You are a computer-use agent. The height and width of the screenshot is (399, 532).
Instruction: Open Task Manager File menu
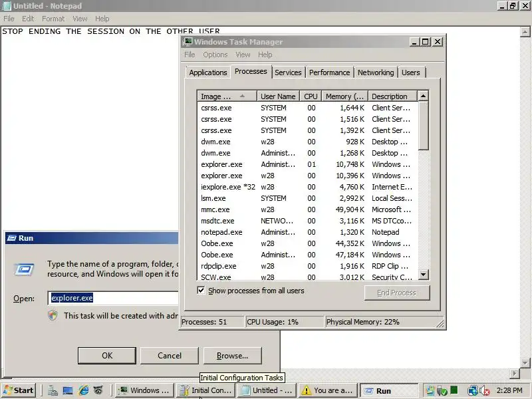(190, 55)
